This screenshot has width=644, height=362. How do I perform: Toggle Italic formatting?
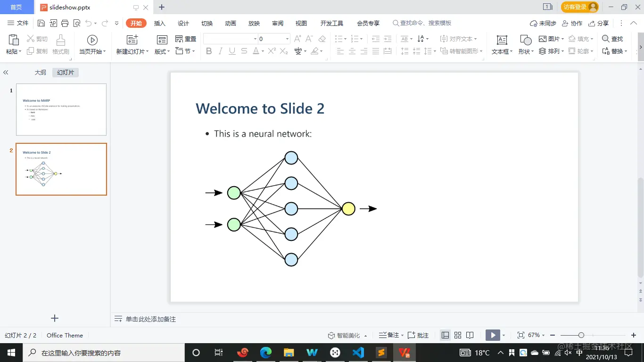pyautogui.click(x=221, y=51)
